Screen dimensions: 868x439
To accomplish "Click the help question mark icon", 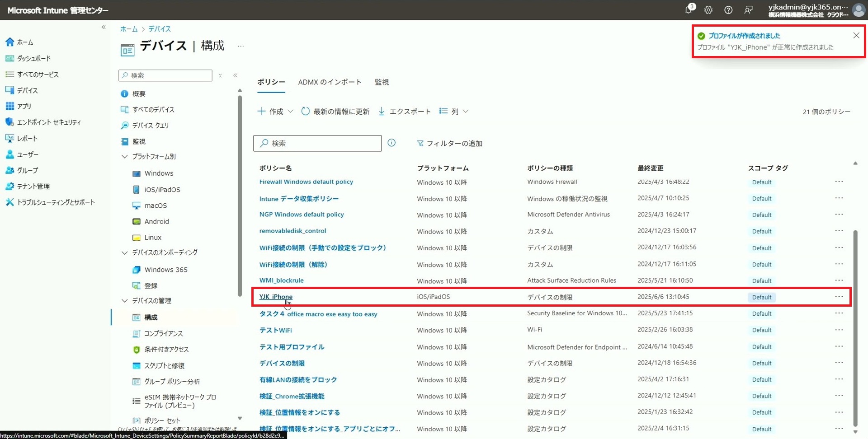I will click(728, 10).
